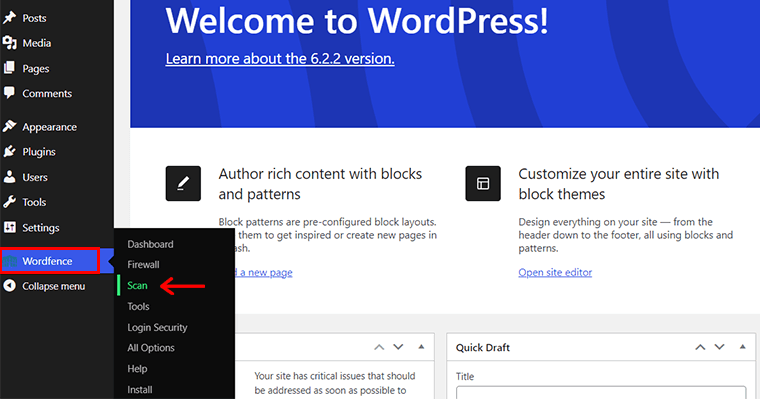Viewport: 760px width, 399px height.
Task: Click the Quick Draft Title input field
Action: click(601, 392)
